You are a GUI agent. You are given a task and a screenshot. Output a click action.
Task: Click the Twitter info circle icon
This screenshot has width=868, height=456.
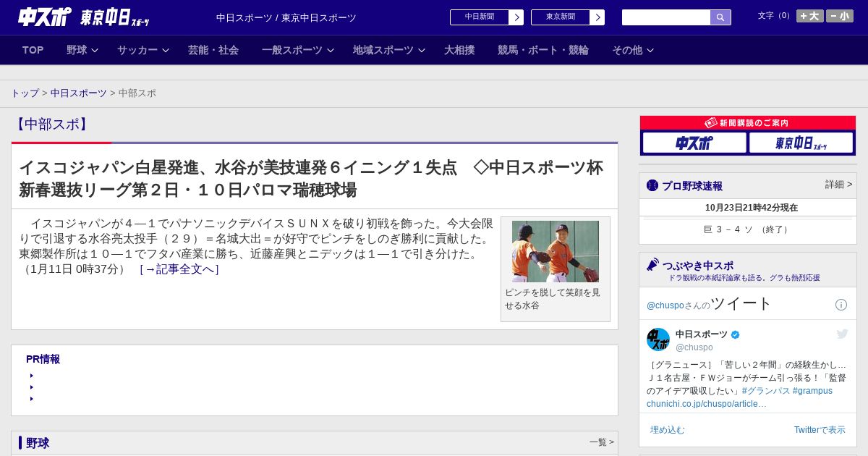(841, 305)
